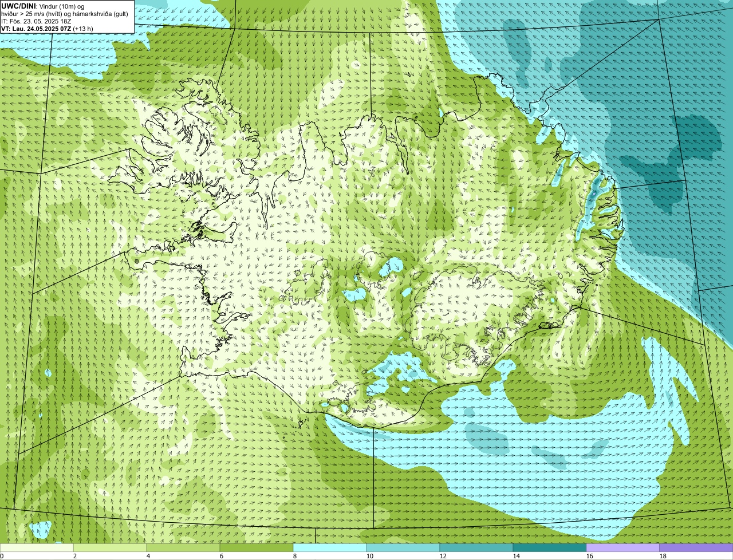Viewport: 733px width, 560px height.
Task: Select the 2–4 m/s light green color swatch
Action: [x=110, y=548]
